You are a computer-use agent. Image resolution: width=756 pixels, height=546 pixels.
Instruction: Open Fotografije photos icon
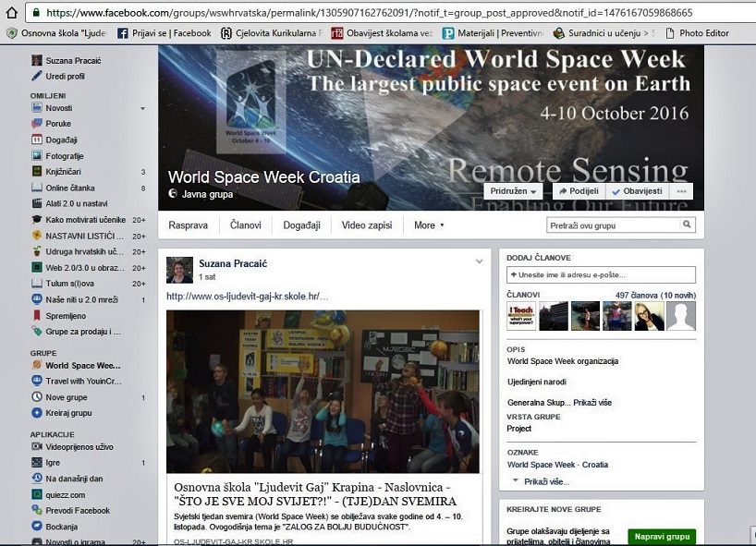click(37, 155)
